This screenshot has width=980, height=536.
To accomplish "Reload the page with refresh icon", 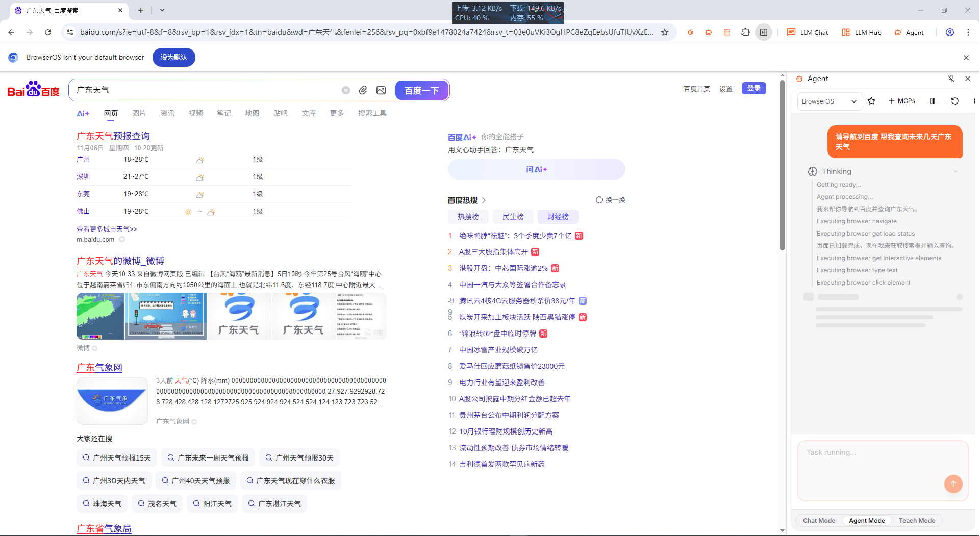I will click(48, 32).
